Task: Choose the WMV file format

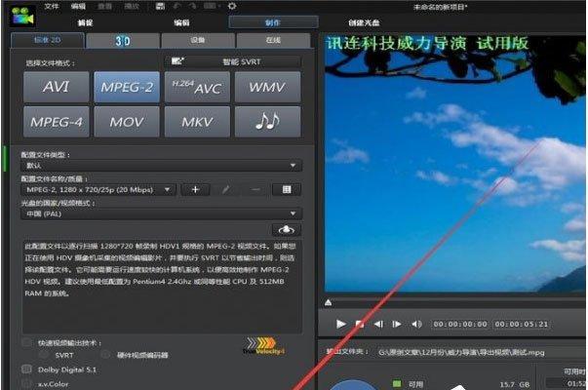Action: pyautogui.click(x=268, y=87)
